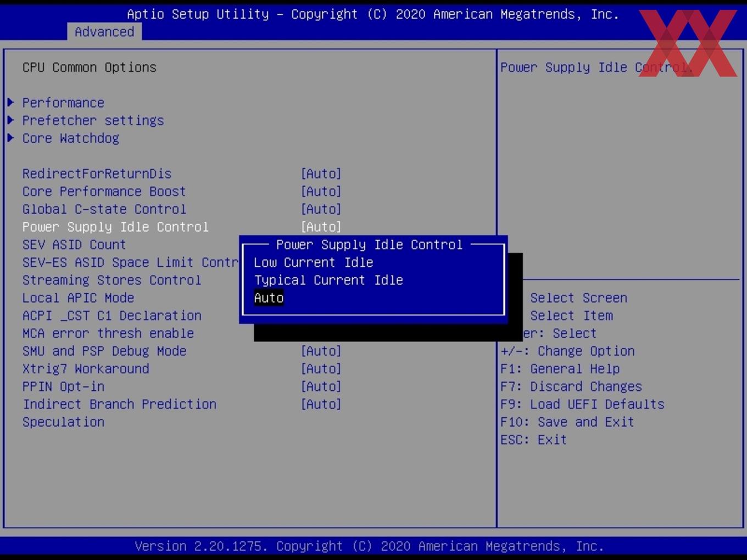Click F10: Save and Exit hint
The width and height of the screenshot is (747, 560).
pos(567,422)
